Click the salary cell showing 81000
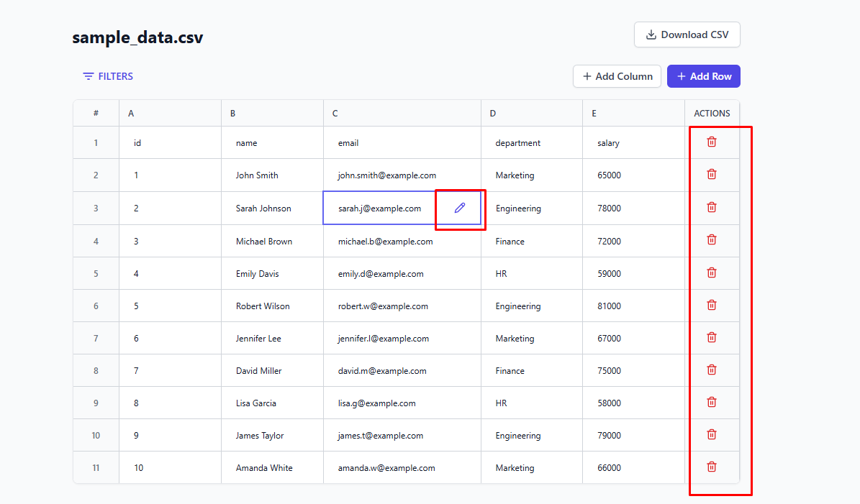 click(x=609, y=306)
